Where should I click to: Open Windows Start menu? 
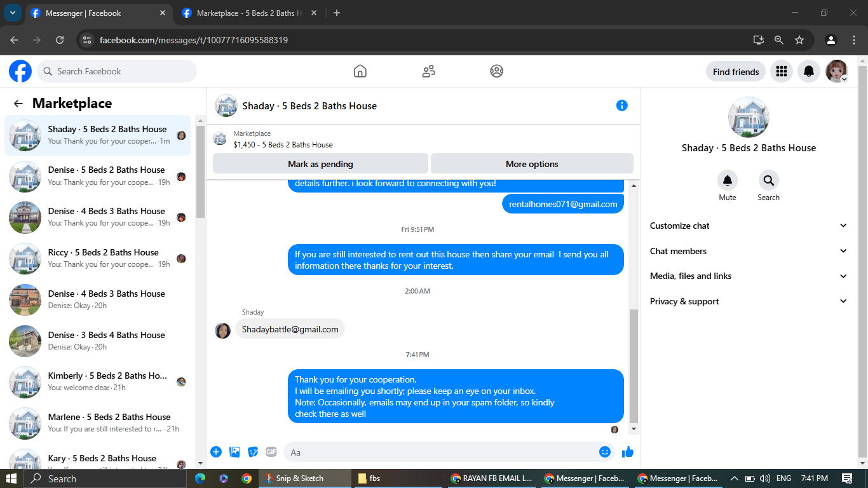pyautogui.click(x=11, y=478)
